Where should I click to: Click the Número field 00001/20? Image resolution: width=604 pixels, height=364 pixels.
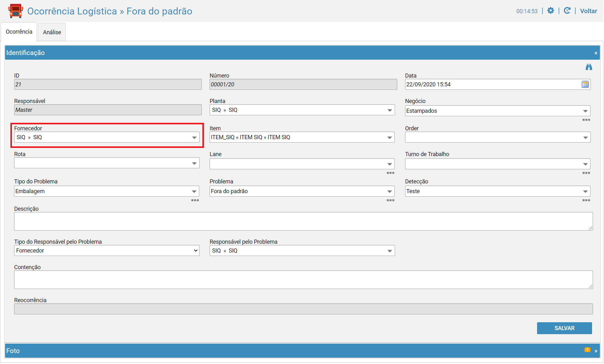pyautogui.click(x=303, y=84)
